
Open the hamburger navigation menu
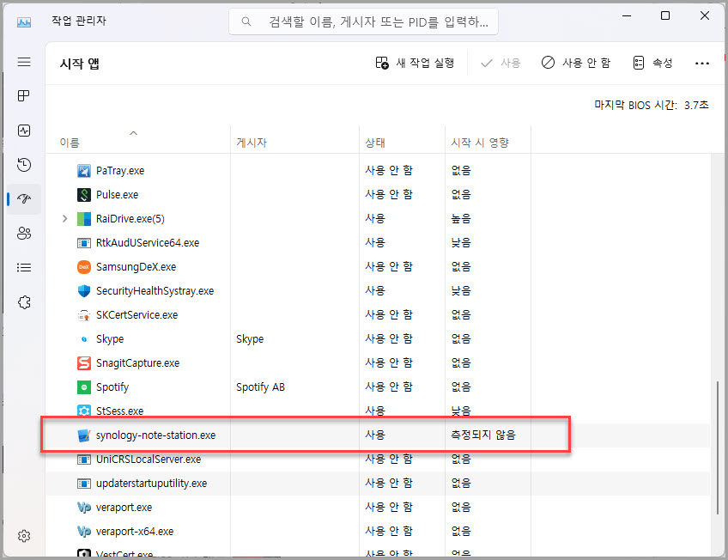pyautogui.click(x=24, y=62)
